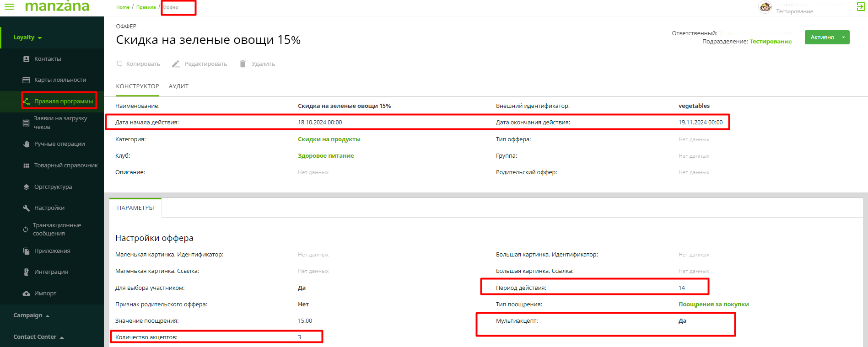Open the Активно status dropdown arrow
The height and width of the screenshot is (347, 868).
(843, 37)
